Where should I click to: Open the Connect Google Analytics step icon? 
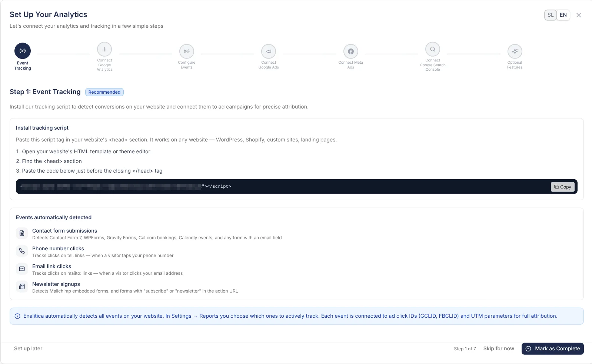pyautogui.click(x=104, y=49)
